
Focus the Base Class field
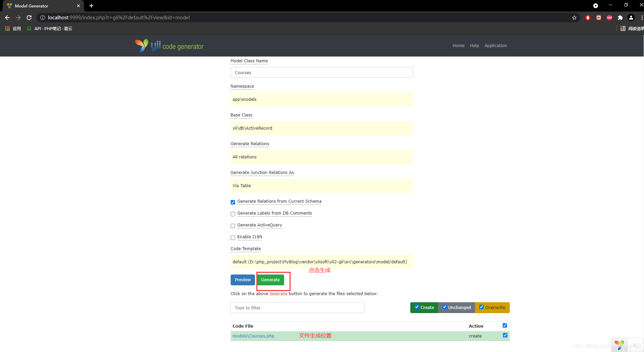(322, 128)
